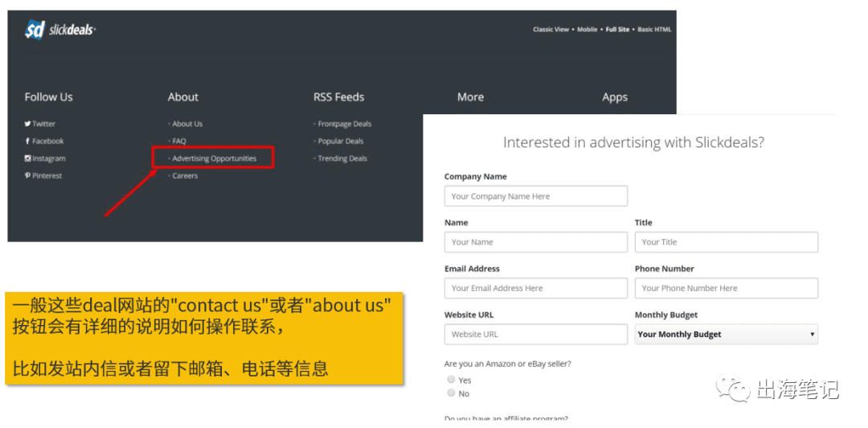Click the Your Name input field

point(536,242)
